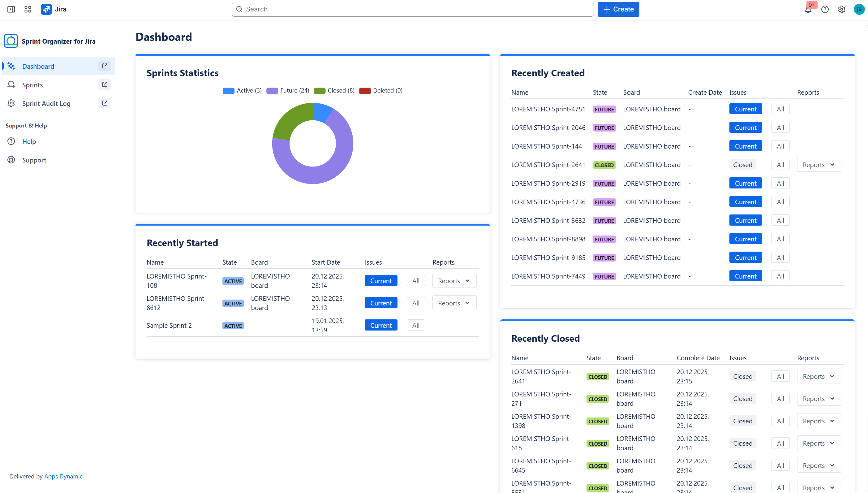
Task: Expand Reports dropdown for Sprint-2641 in Recently Created
Action: tap(819, 165)
